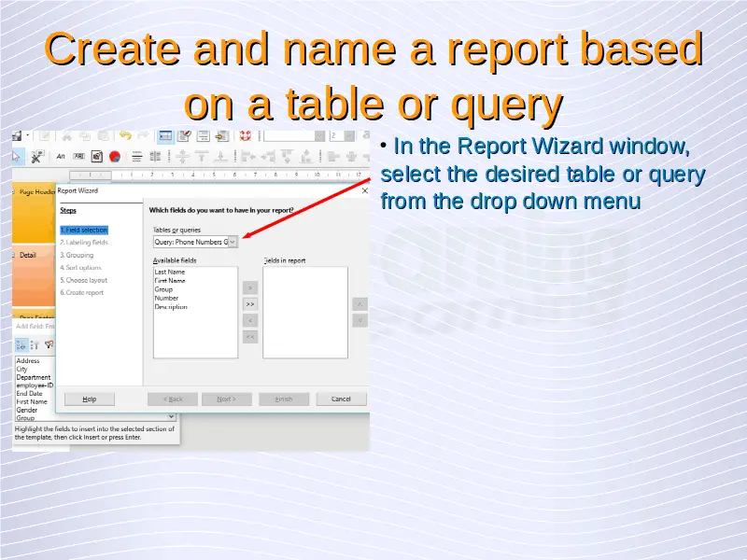This screenshot has width=747, height=560.
Task: Select End Date in Add field list
Action: click(30, 393)
